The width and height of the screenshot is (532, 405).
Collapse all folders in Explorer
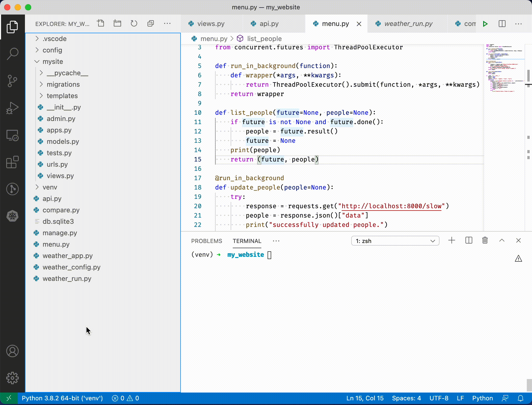pyautogui.click(x=151, y=24)
